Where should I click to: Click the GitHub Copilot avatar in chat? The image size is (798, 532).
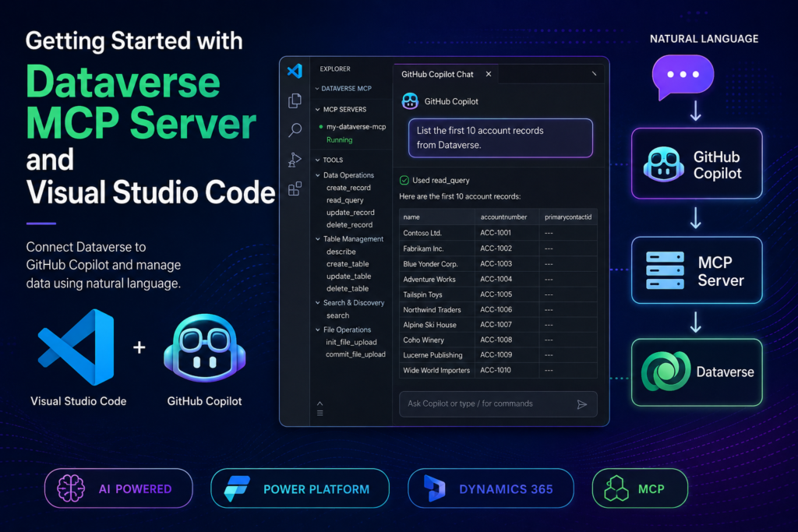tap(410, 101)
